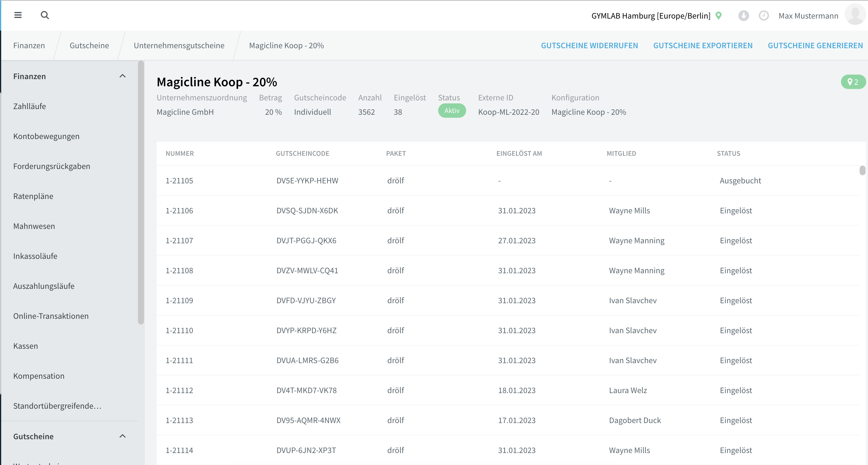Viewport: 868px width, 465px height.
Task: Collapse the Gutscheine sidebar section
Action: 123,436
